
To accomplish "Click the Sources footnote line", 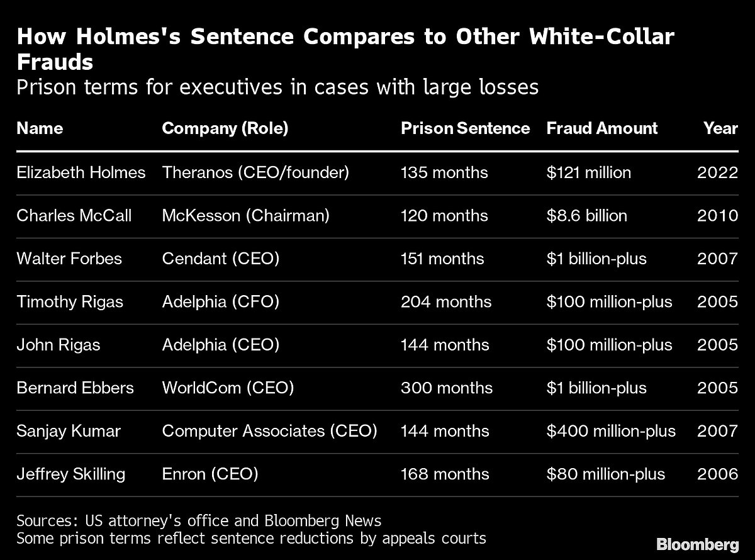I will pyautogui.click(x=199, y=521).
